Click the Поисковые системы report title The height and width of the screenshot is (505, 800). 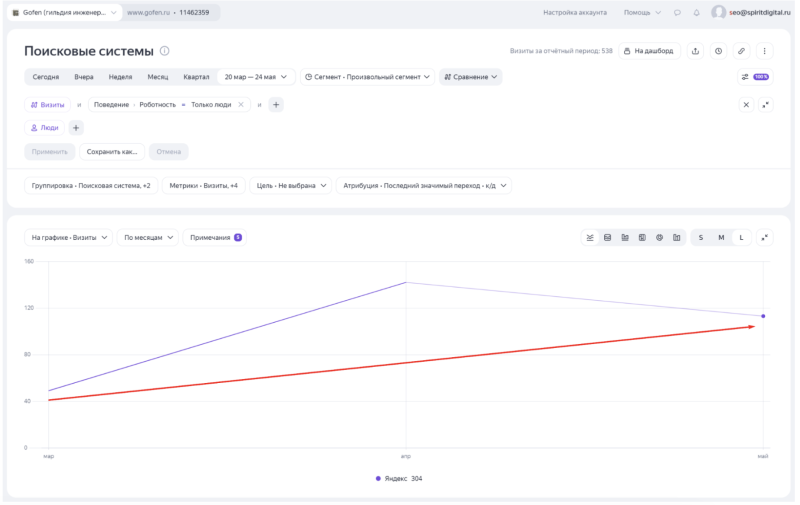click(x=89, y=51)
